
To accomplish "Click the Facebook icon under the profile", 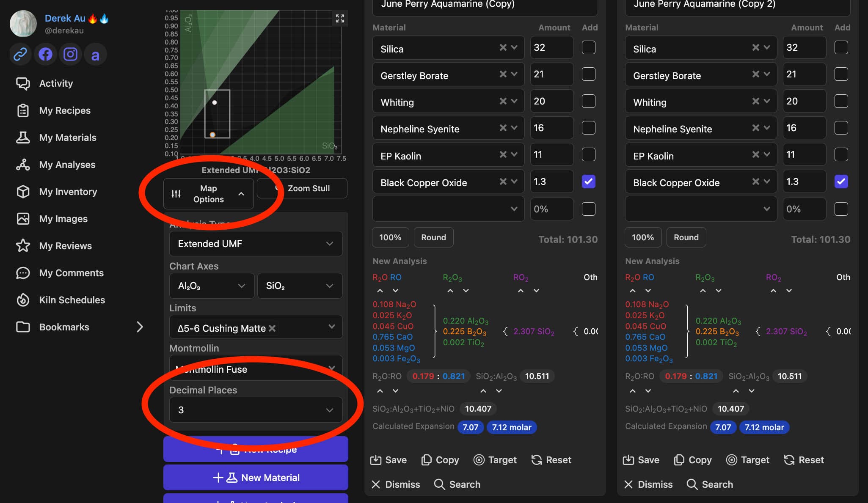I will [45, 55].
